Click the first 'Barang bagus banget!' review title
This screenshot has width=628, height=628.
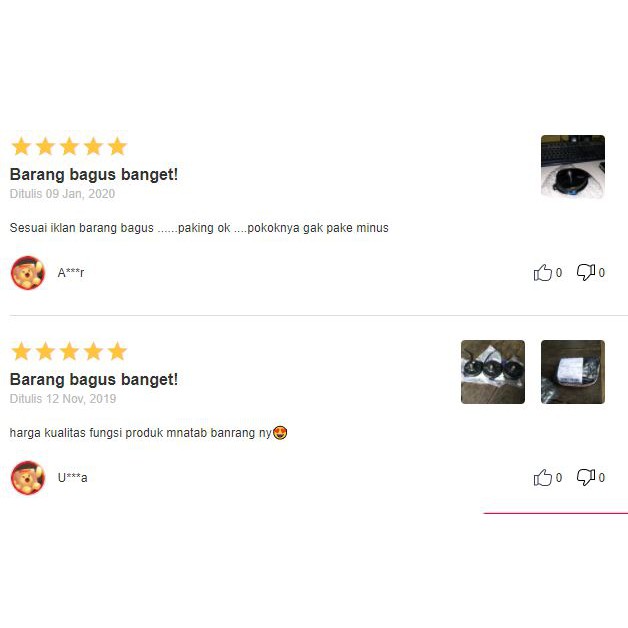(94, 175)
